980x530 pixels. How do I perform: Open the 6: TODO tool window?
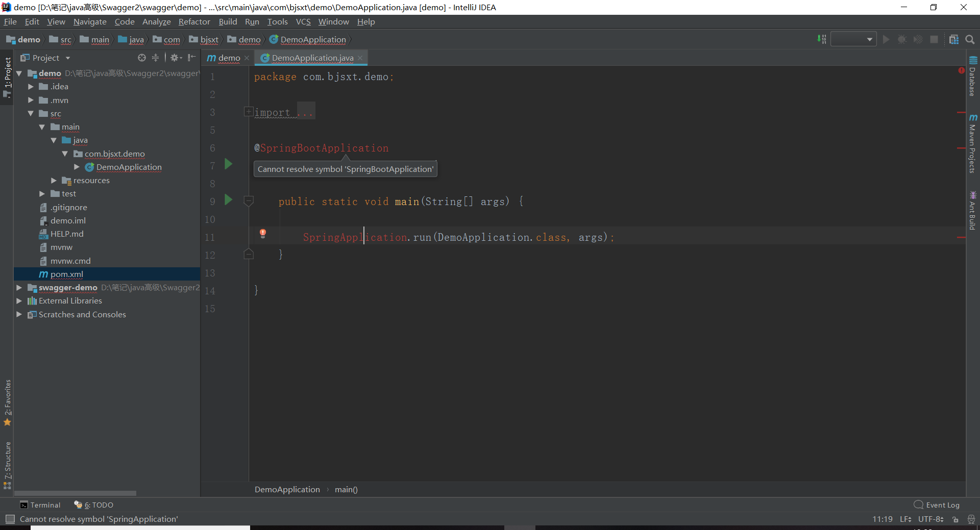[94, 505]
